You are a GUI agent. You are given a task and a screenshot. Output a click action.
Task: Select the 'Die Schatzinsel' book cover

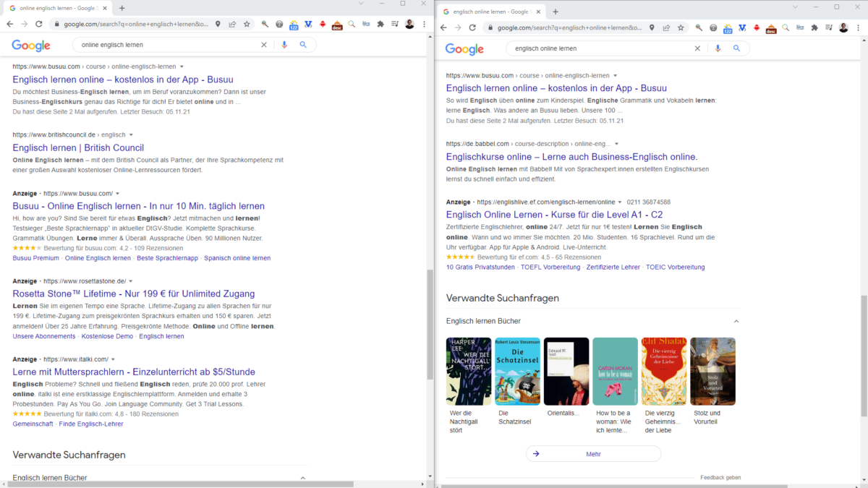point(517,372)
